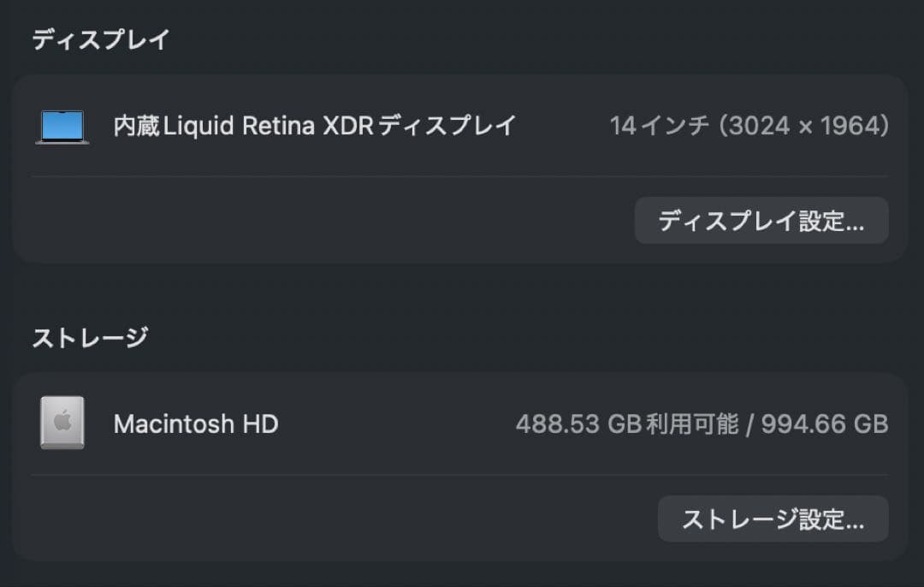Select the Macintosh HD storage row
The image size is (924, 587).
click(462, 423)
